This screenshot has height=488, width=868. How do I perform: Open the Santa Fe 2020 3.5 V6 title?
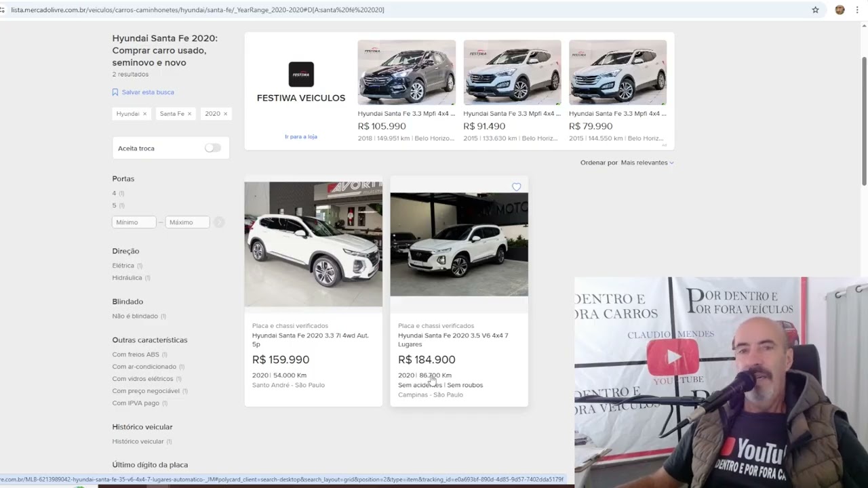pos(453,340)
